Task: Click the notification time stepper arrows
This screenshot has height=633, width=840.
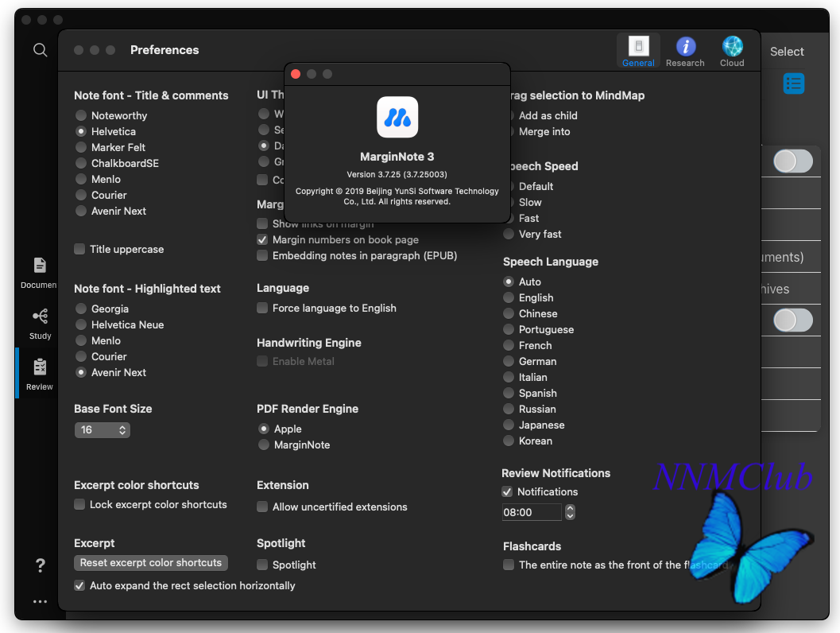Action: [570, 512]
